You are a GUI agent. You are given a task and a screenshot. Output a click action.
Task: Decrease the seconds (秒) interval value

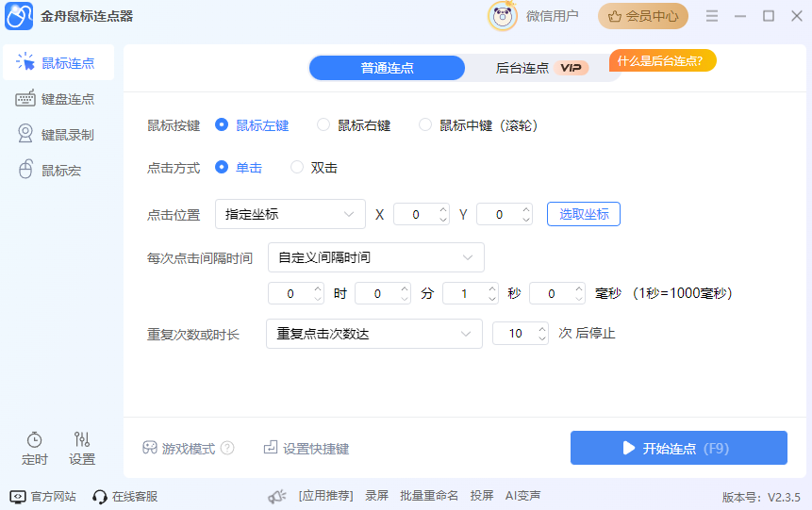coord(492,299)
